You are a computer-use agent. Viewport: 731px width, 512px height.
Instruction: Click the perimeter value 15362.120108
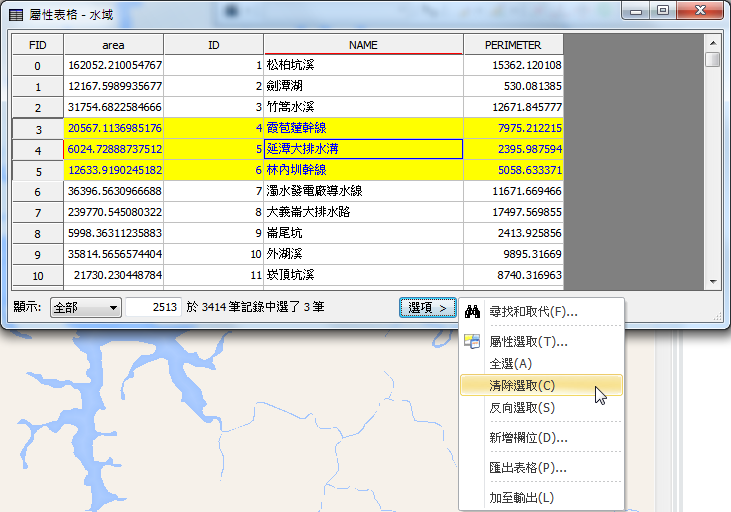tap(513, 65)
